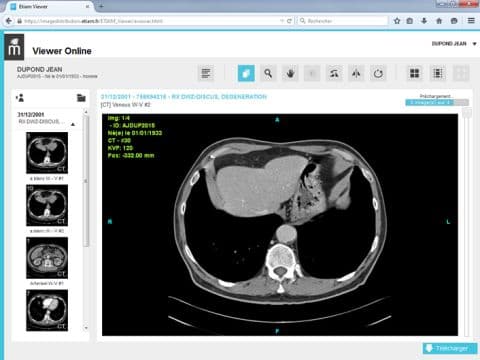Click the folder icon in studies sidebar
This screenshot has width=480, height=360.
coord(81,98)
